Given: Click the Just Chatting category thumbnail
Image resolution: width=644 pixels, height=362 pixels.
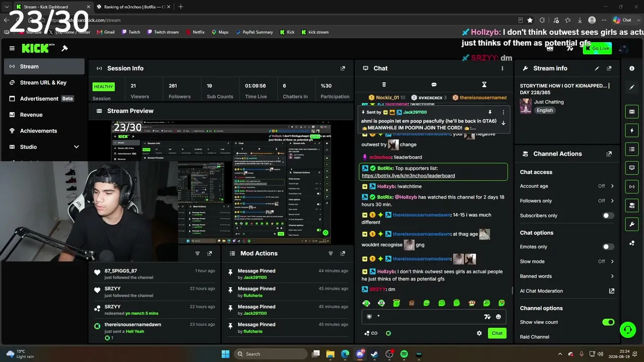Looking at the screenshot, I should pyautogui.click(x=526, y=106).
